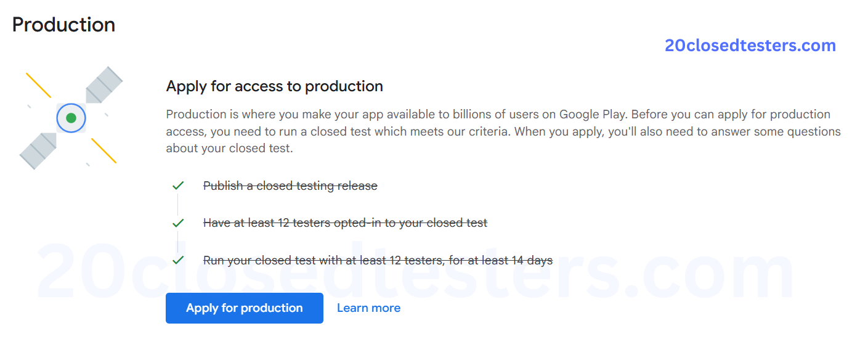Click the Production page heading
Screen dimensions: 868x355
(x=63, y=25)
